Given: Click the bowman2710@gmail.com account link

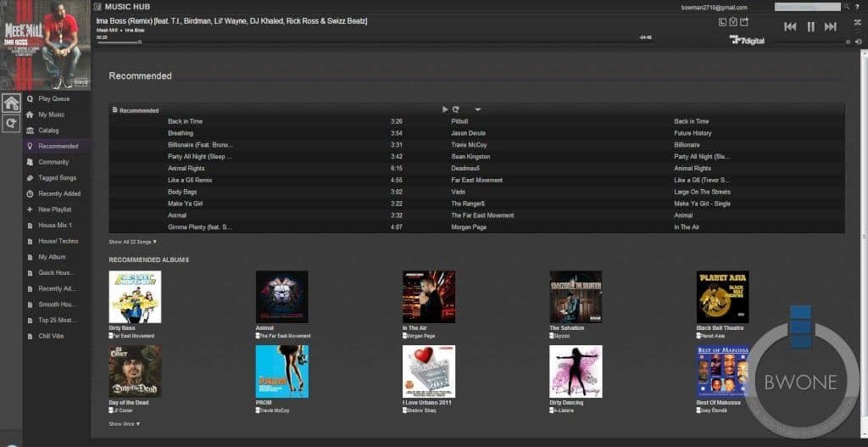Looking at the screenshot, I should (714, 7).
